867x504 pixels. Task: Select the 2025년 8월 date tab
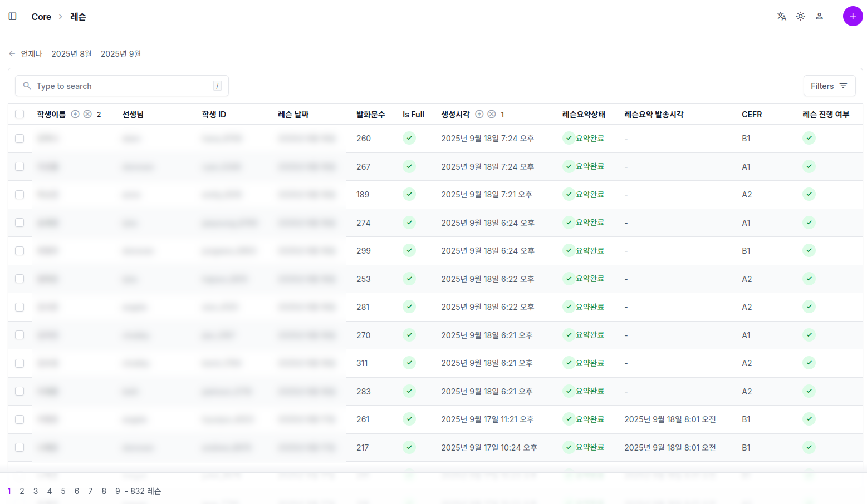click(x=71, y=54)
